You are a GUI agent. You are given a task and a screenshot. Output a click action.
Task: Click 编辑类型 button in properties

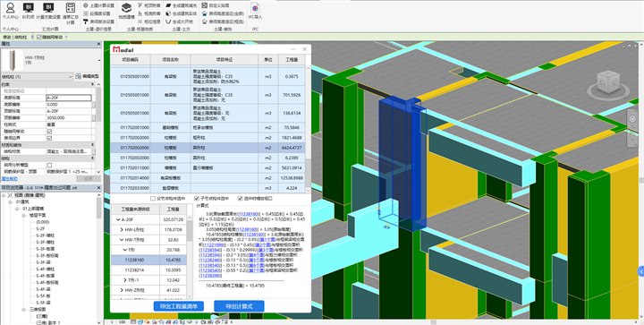[x=87, y=76]
